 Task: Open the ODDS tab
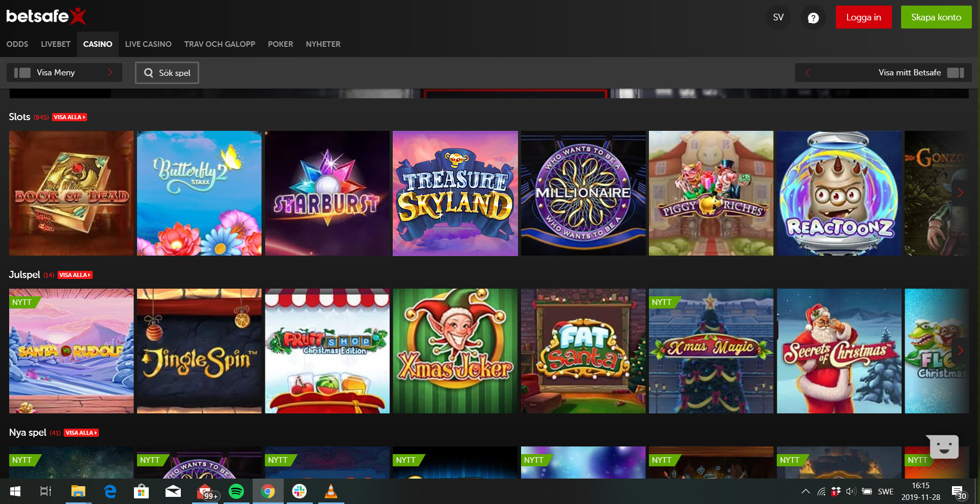(17, 44)
